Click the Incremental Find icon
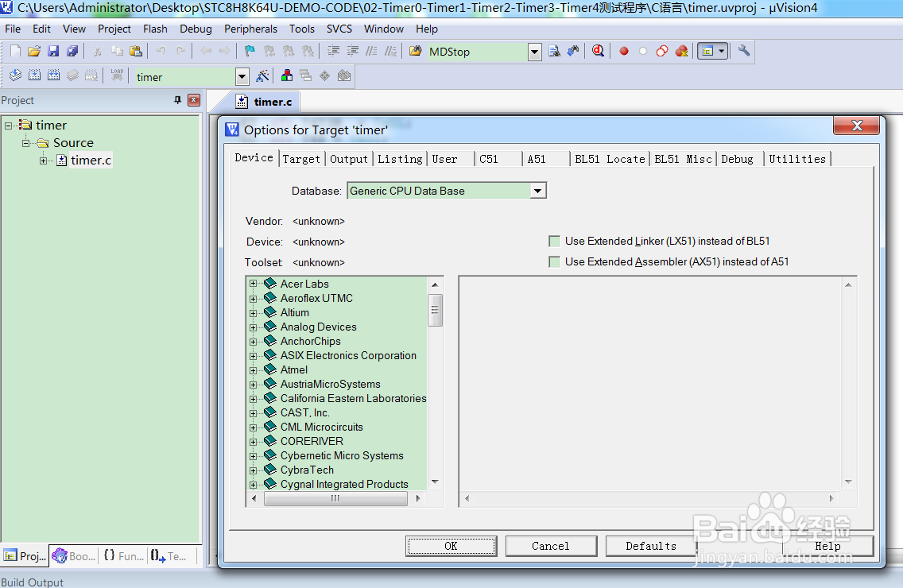The width and height of the screenshot is (903, 588). point(573,52)
